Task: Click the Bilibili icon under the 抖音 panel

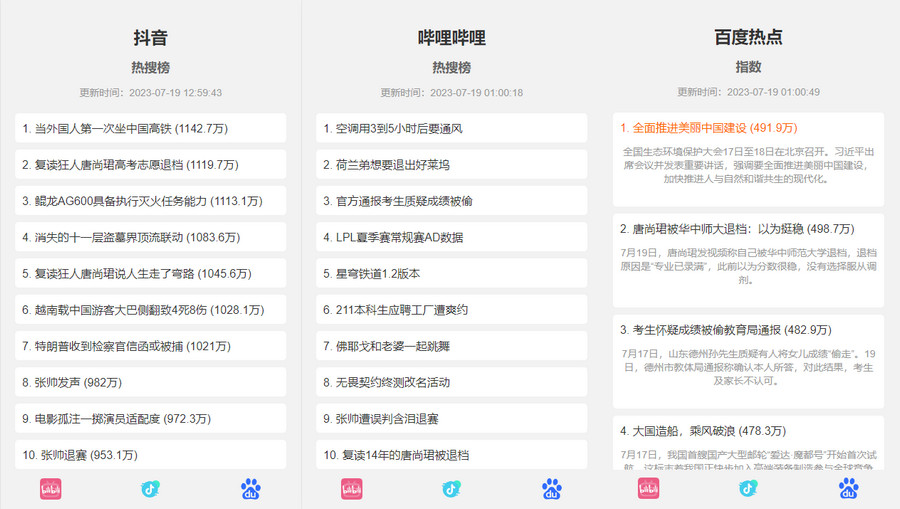Action: pos(50,489)
